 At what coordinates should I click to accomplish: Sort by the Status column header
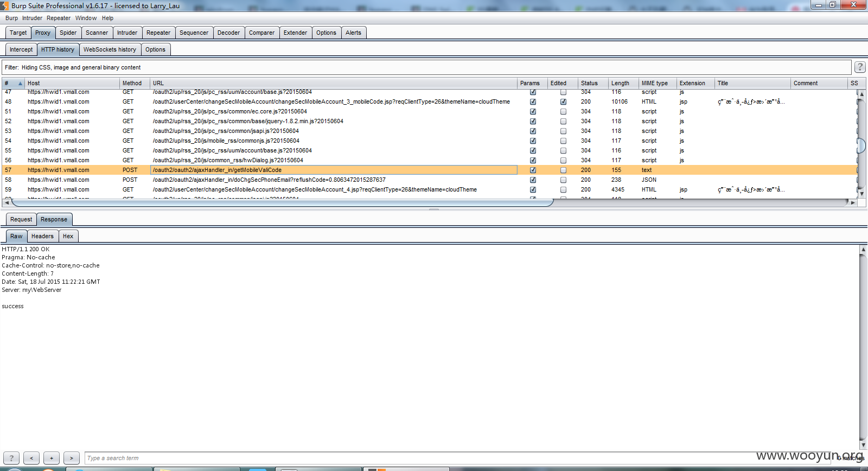tap(592, 83)
